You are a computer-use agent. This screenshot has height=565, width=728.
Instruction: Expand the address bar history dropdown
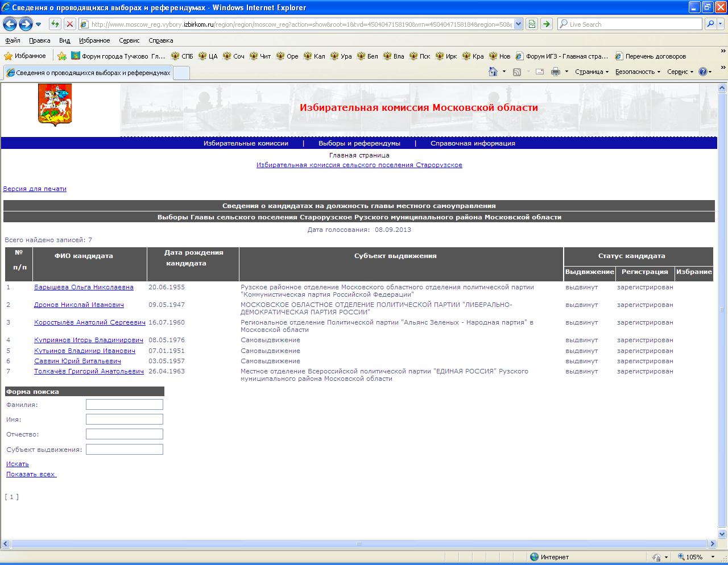click(518, 24)
